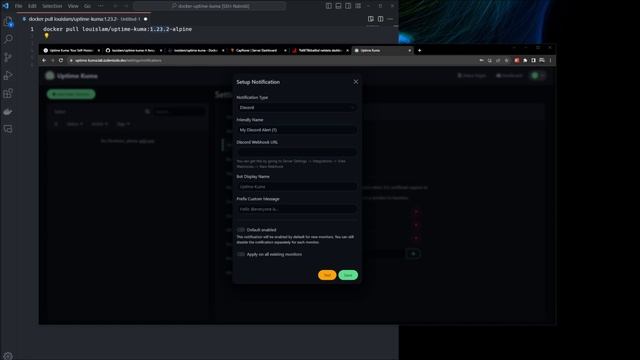The image size is (640, 360).
Task: Open the Status Pages link
Action: coord(472,76)
